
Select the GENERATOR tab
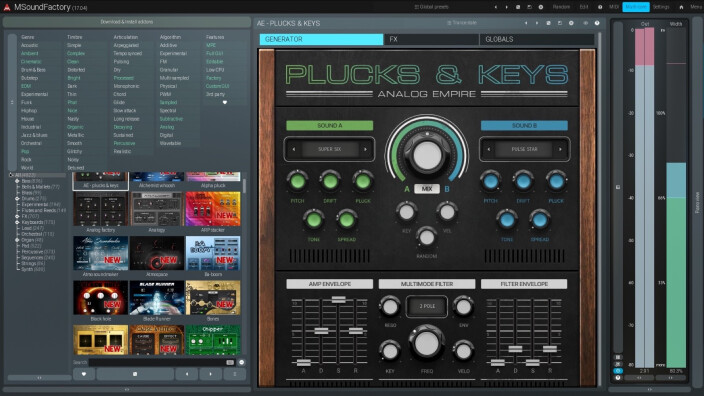point(321,40)
